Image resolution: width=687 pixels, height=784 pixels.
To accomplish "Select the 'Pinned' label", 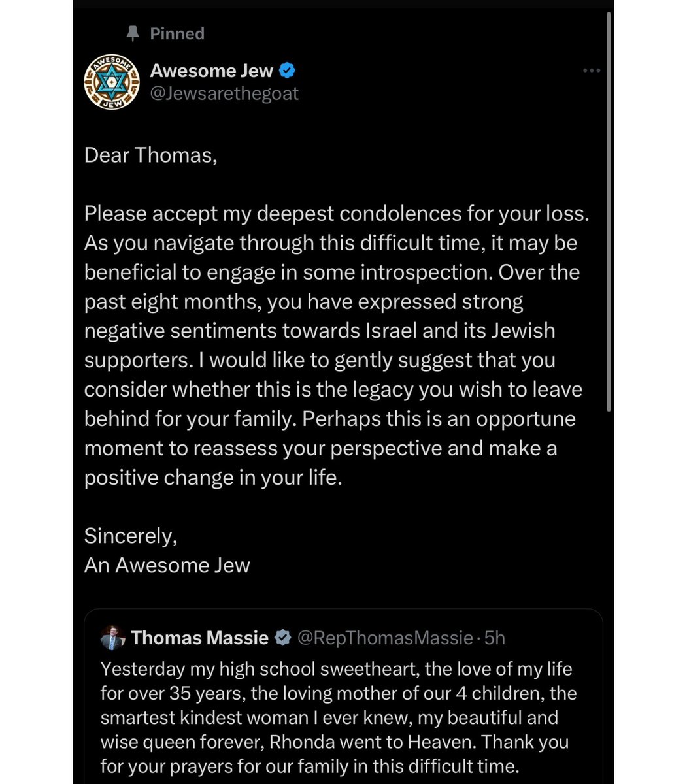I will click(x=177, y=33).
